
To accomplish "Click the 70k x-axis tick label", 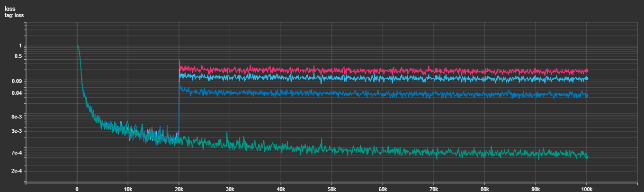I will coord(433,188).
